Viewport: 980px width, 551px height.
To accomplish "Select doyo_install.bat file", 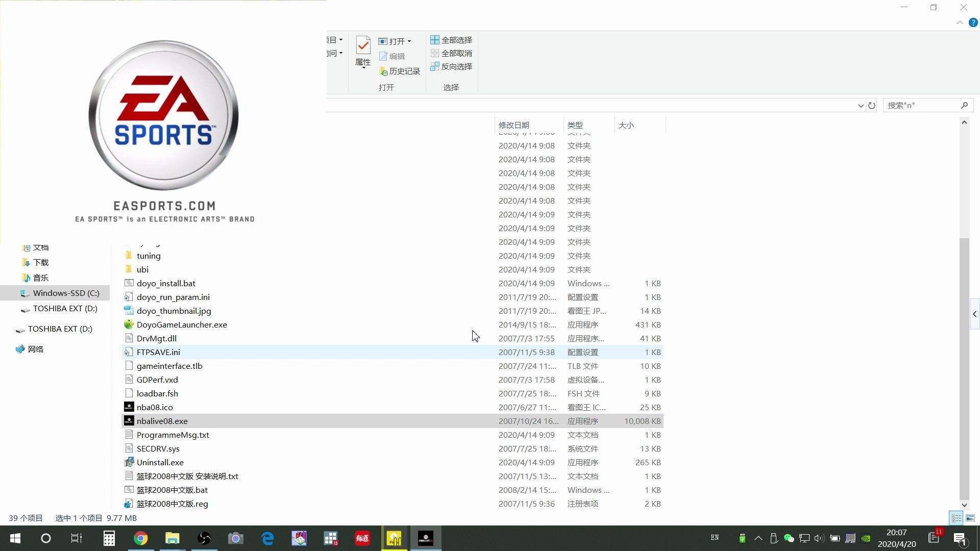I will pos(394,283).
